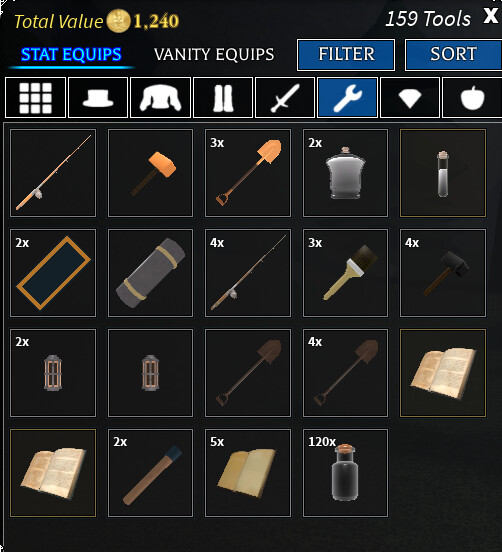
Task: Select the 5x yellowed open pages item
Action: click(248, 473)
